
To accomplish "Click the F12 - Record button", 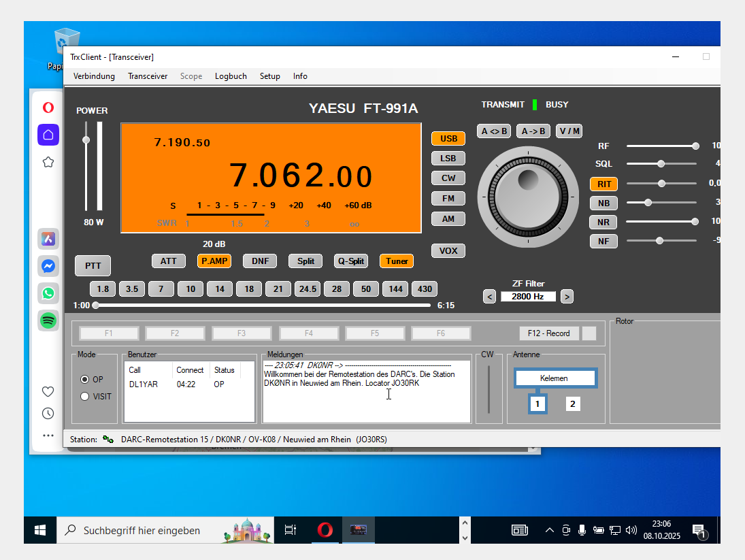I will click(548, 333).
